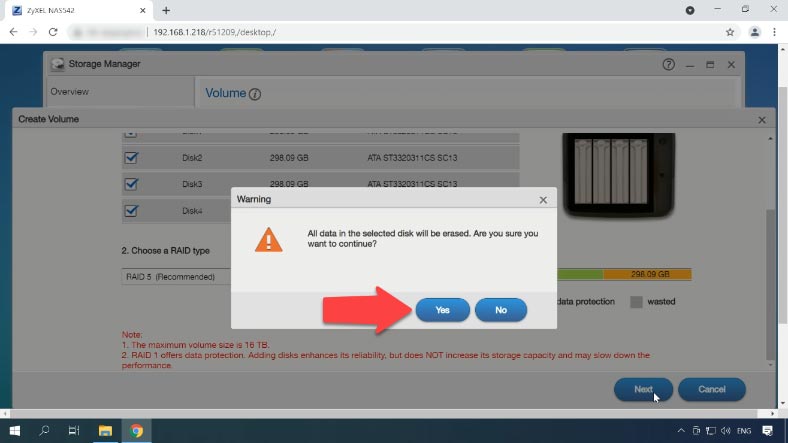Image resolution: width=788 pixels, height=443 pixels.
Task: Close the ZyXEL NAS542 tab
Action: point(143,10)
